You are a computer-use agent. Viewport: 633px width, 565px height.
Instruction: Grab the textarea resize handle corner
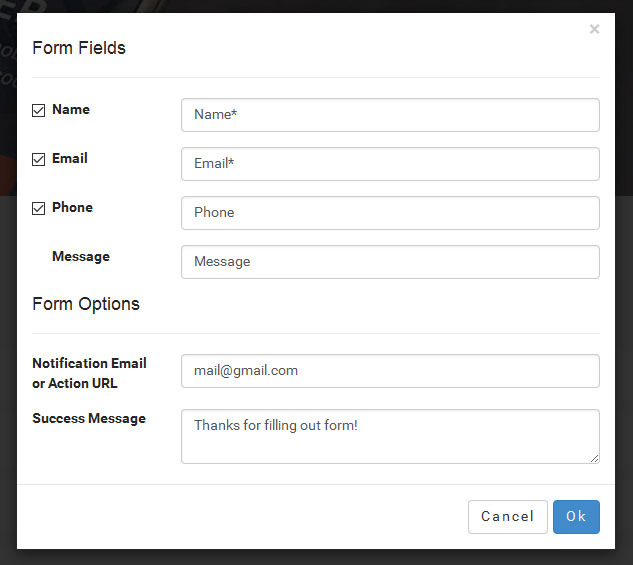click(x=594, y=458)
